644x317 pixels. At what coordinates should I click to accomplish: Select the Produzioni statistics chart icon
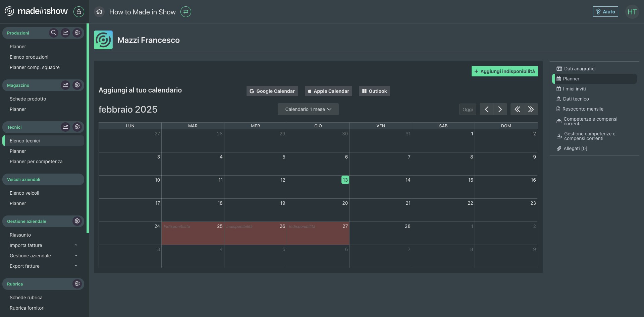[65, 33]
